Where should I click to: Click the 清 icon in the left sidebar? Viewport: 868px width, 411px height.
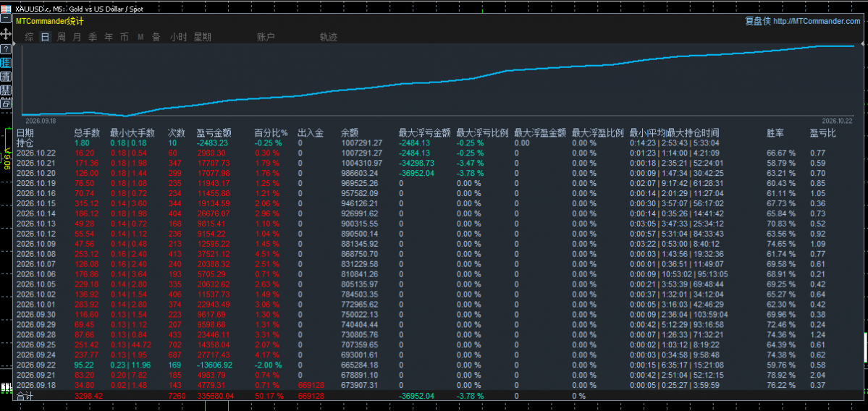6,76
